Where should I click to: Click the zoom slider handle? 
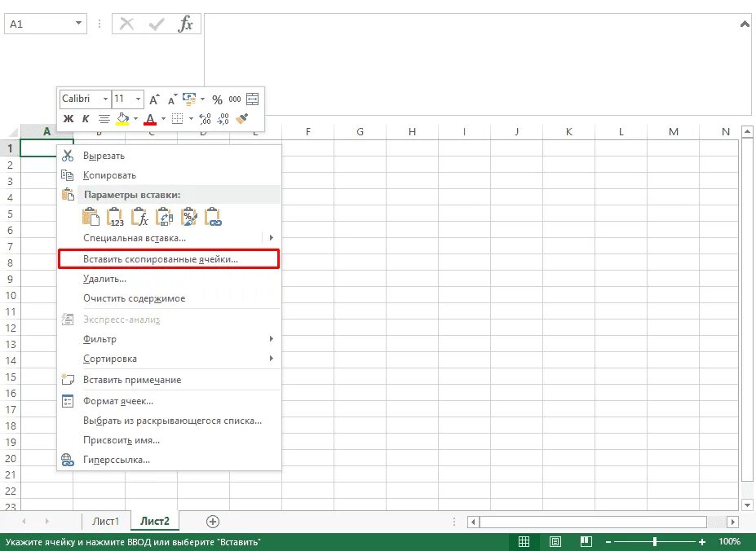655,542
